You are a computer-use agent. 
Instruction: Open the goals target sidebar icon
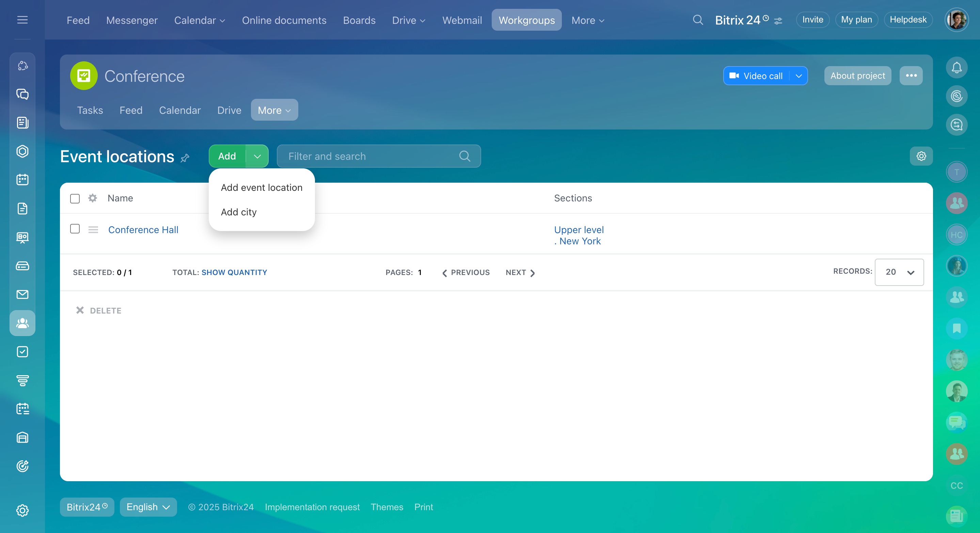point(22,466)
